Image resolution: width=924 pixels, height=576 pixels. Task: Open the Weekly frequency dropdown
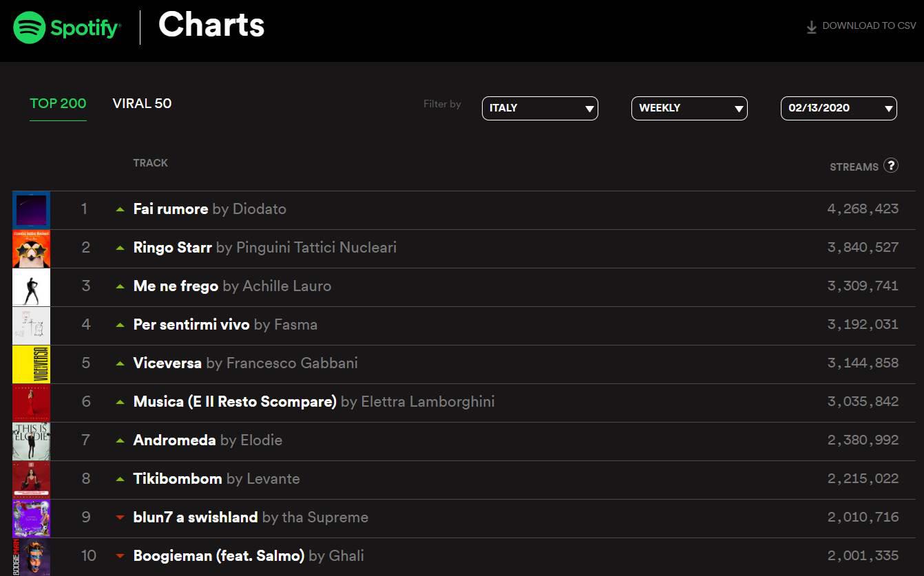click(689, 108)
